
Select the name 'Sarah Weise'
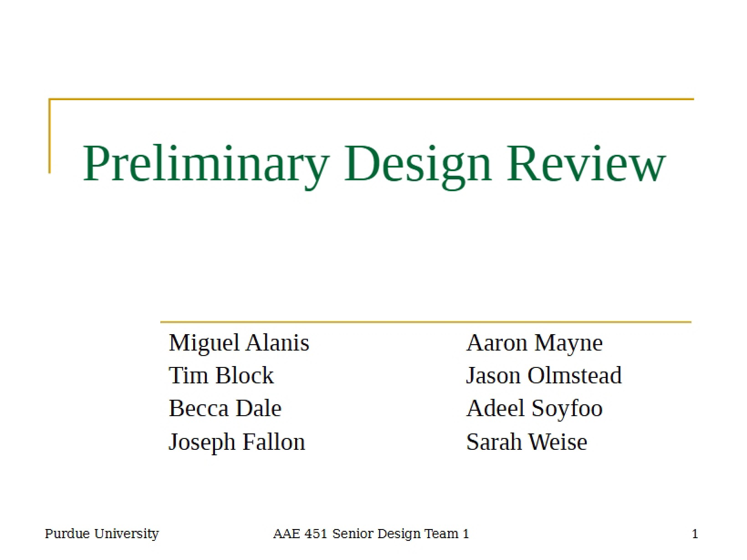tap(527, 442)
